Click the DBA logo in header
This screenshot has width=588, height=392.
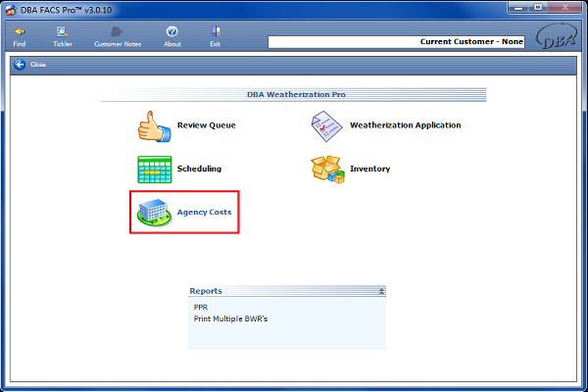[x=556, y=36]
